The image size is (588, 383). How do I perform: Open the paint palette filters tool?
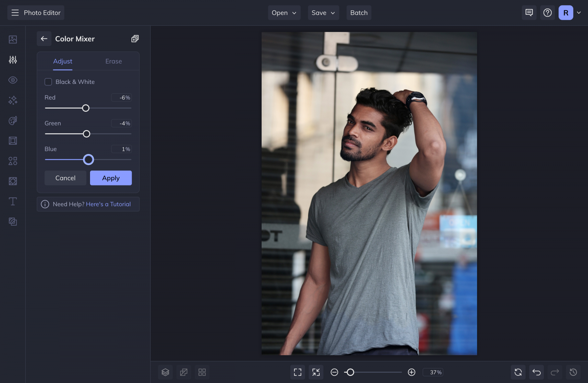click(13, 120)
